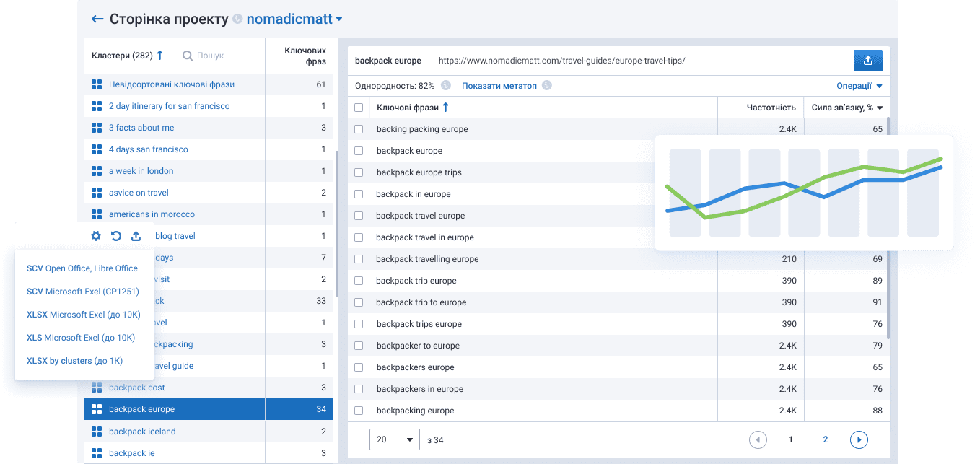Image resolution: width=980 pixels, height=464 pixels.
Task: Click the back arrow beside Сторінка проекту
Action: pyautogui.click(x=97, y=19)
